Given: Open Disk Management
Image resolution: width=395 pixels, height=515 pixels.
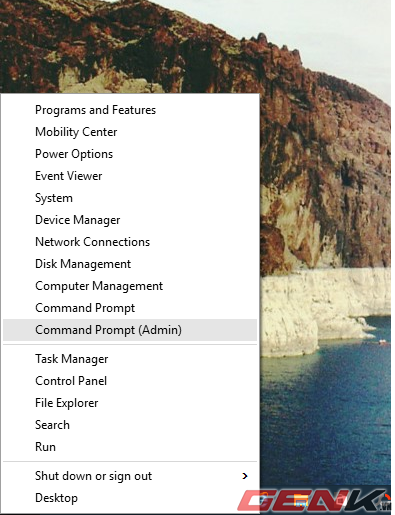Looking at the screenshot, I should click(130, 264).
